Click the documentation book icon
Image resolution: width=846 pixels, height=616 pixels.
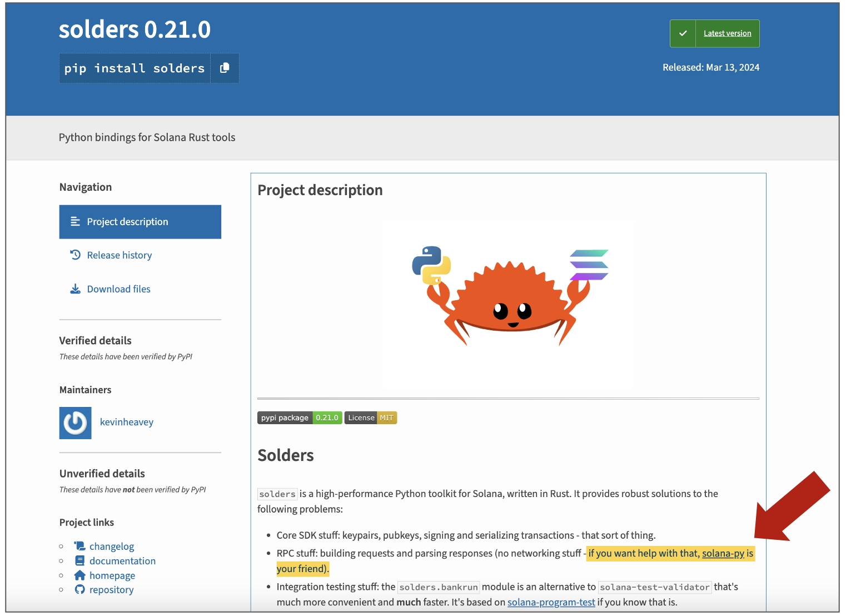[80, 560]
